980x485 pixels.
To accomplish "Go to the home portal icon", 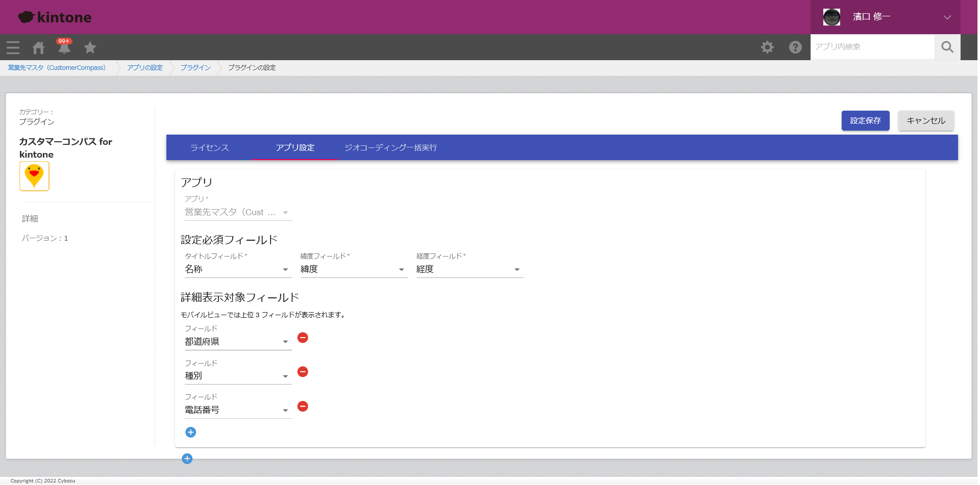I will [x=38, y=47].
